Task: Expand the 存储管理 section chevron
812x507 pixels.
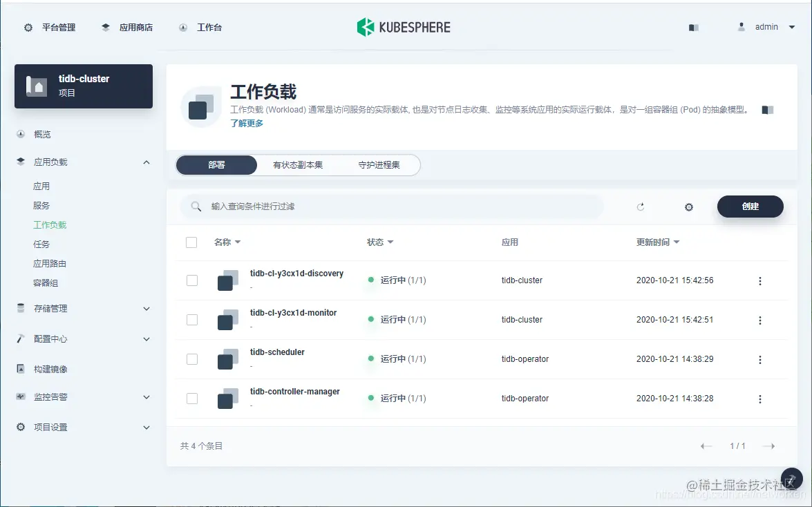Action: click(147, 309)
